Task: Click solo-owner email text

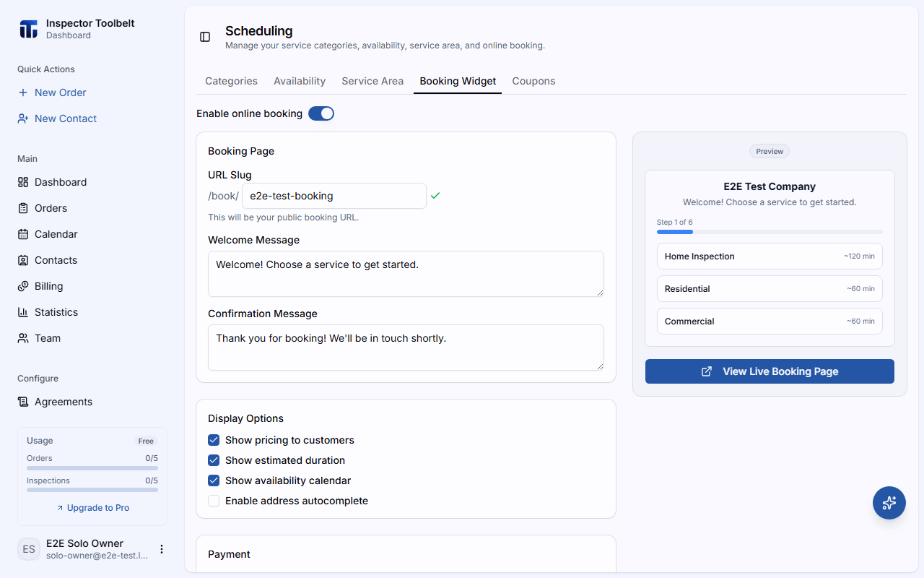Action: click(97, 556)
